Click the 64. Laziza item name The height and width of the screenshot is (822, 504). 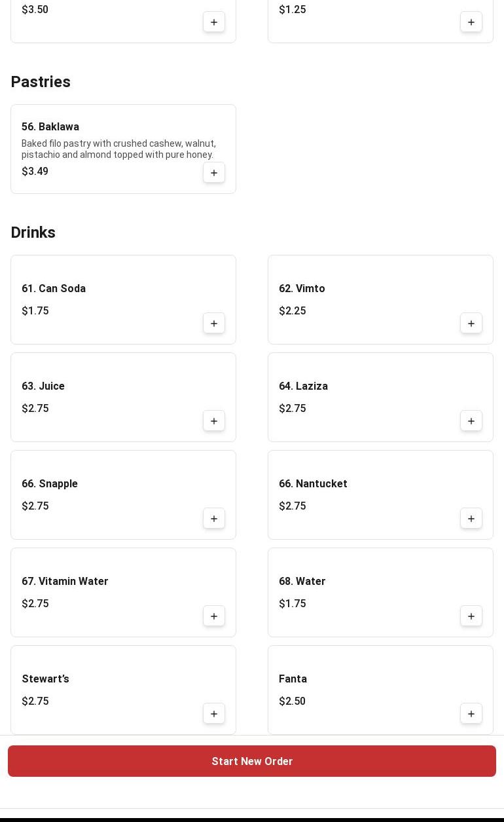[303, 386]
